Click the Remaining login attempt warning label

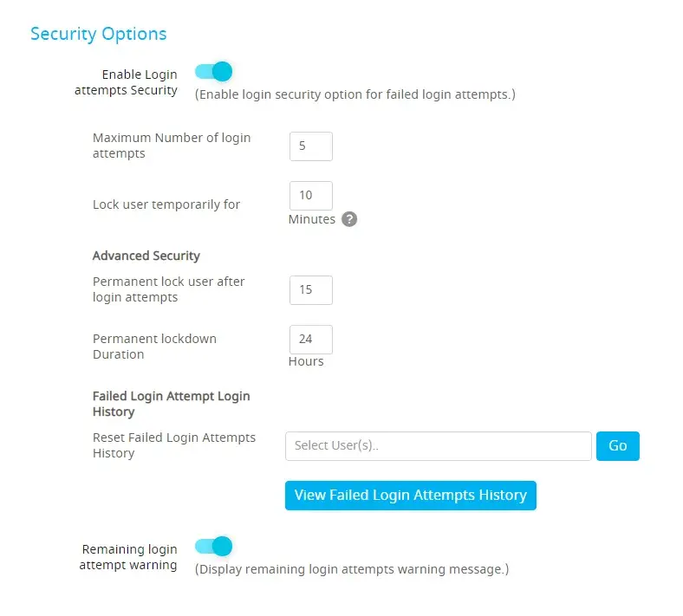coord(129,557)
